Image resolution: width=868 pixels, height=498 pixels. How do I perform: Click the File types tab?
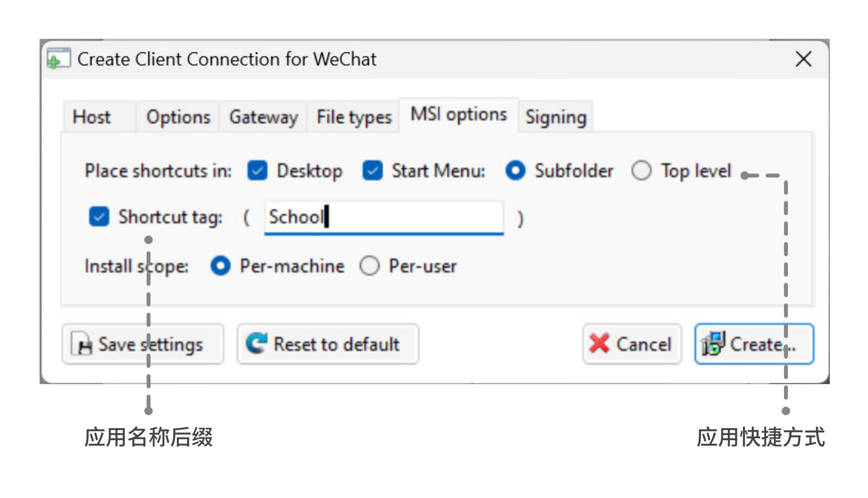pos(352,115)
